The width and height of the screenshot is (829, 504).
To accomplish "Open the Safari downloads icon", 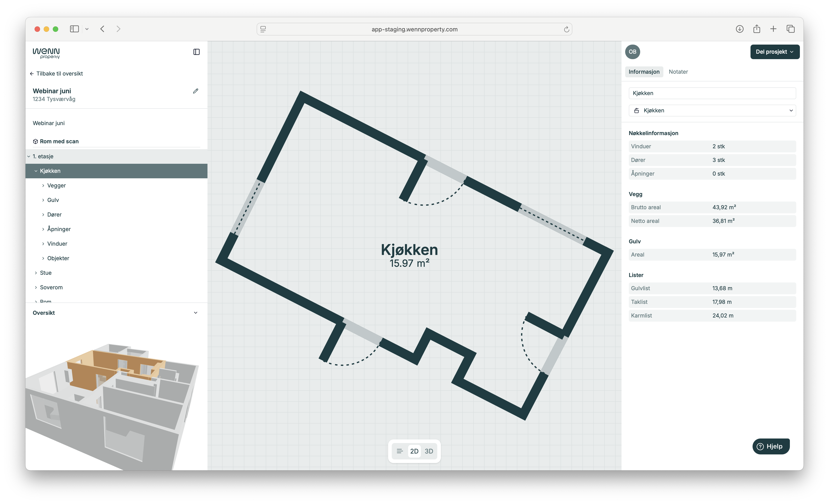I will [x=739, y=29].
